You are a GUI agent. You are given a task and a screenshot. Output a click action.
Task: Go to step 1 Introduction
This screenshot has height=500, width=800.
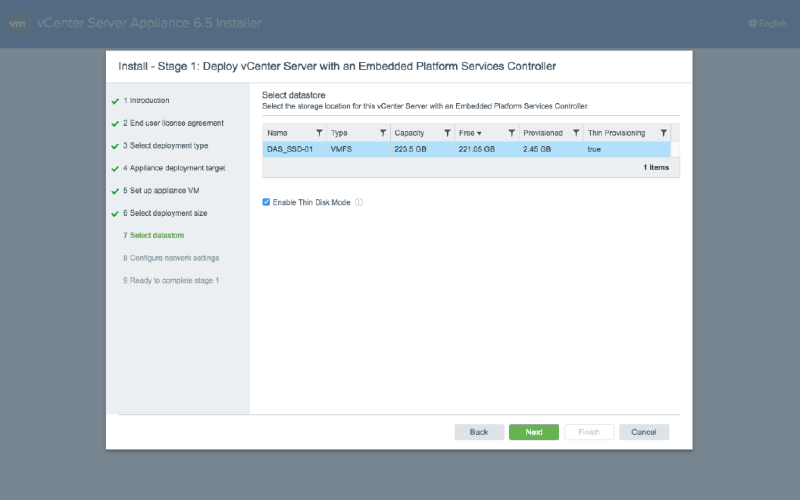point(146,101)
